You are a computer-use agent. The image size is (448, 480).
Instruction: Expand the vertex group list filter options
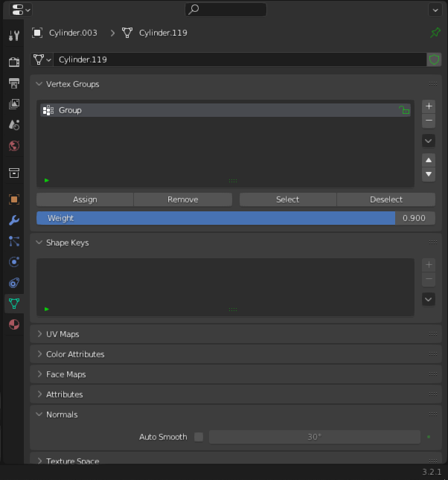tap(47, 180)
